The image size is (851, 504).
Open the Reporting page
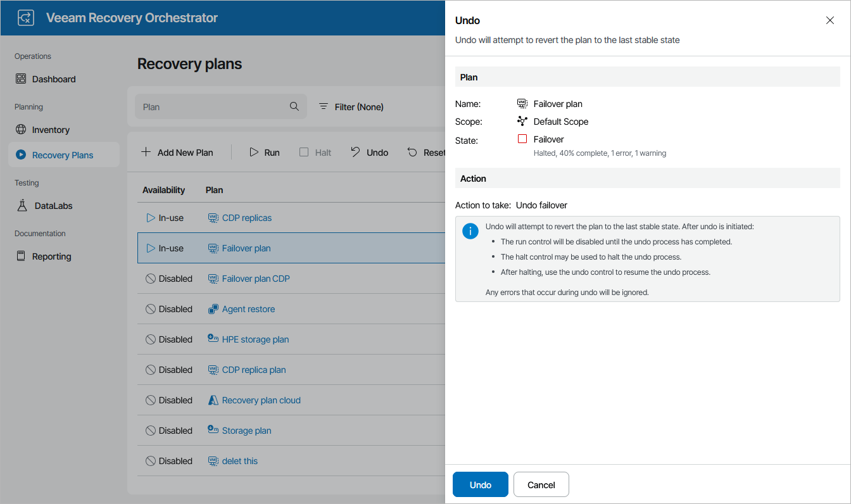[51, 256]
